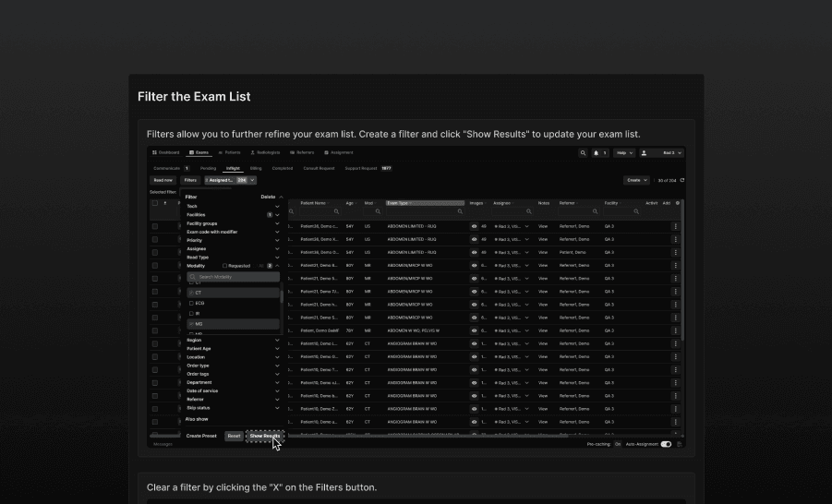
Task: Check the select-all checkbox in table header
Action: (155, 203)
